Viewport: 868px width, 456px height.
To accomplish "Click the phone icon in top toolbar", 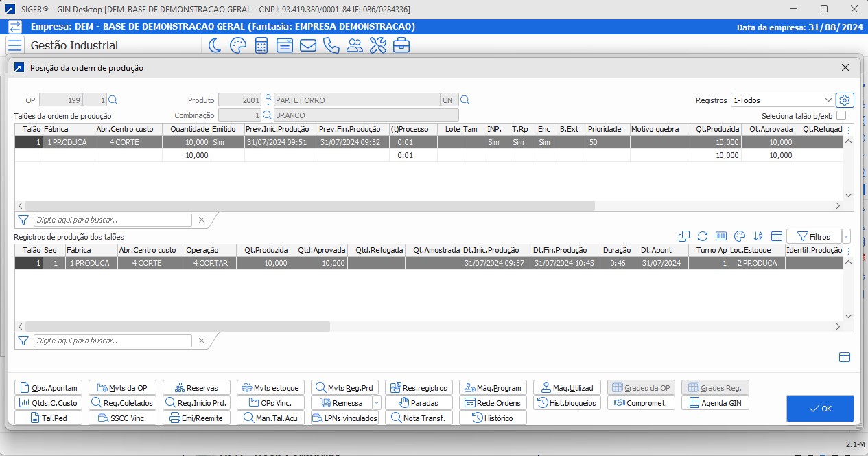I will pyautogui.click(x=331, y=46).
